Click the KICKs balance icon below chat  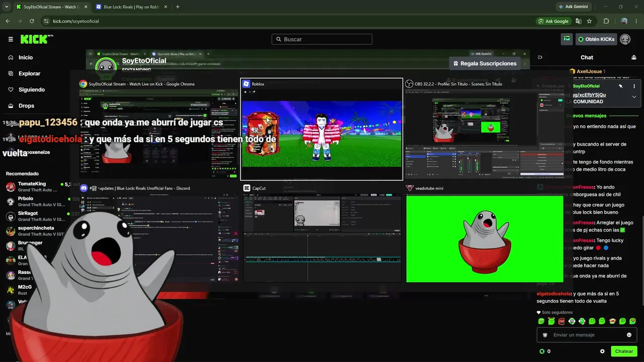[542, 351]
